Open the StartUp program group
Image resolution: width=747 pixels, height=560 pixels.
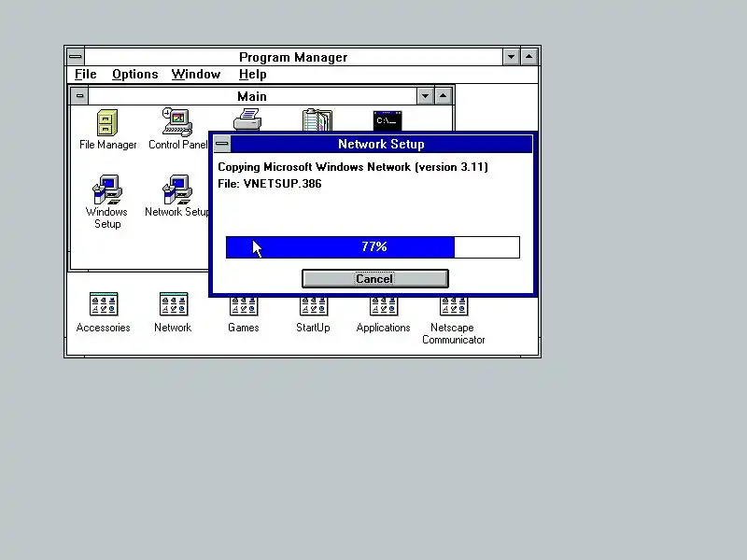[x=313, y=315]
